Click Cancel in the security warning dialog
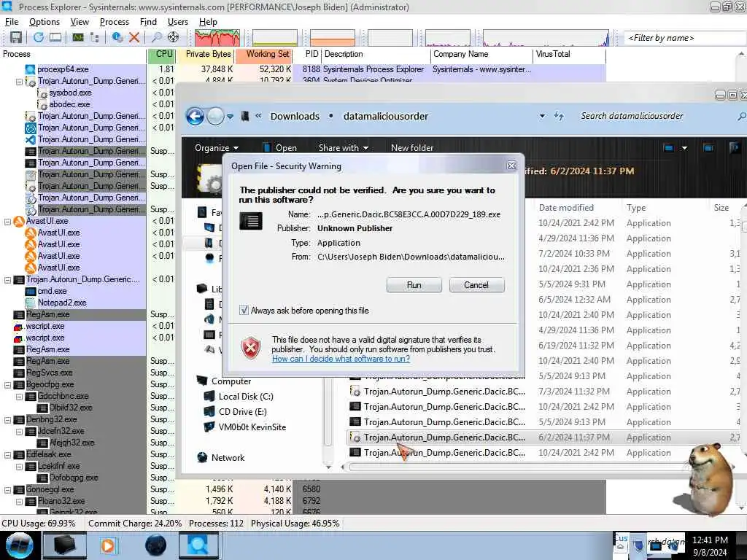Viewport: 747px width, 560px height. (476, 285)
